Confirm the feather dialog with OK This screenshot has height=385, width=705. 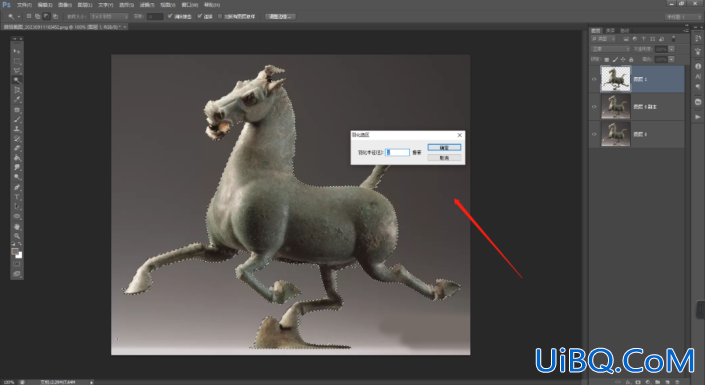click(x=444, y=148)
